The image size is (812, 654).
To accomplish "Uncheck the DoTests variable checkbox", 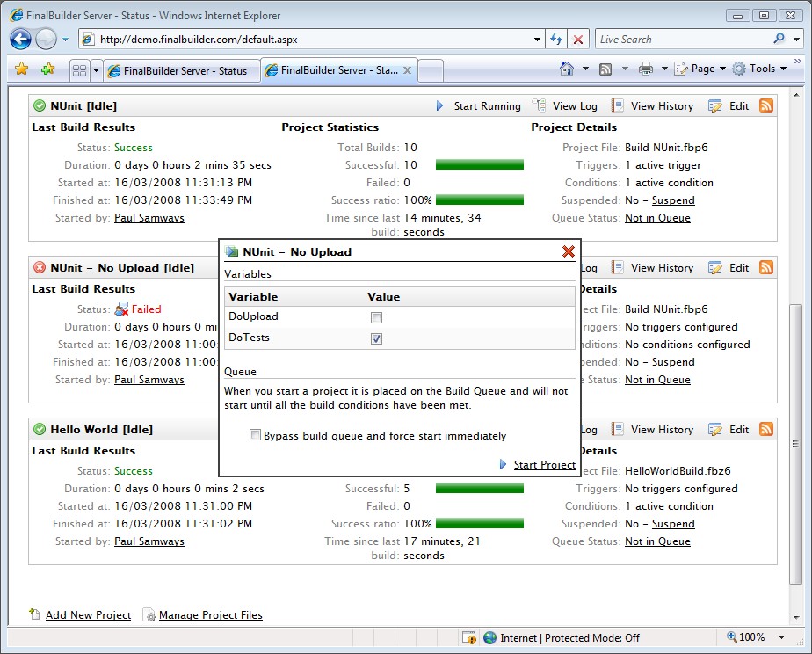I will (376, 338).
